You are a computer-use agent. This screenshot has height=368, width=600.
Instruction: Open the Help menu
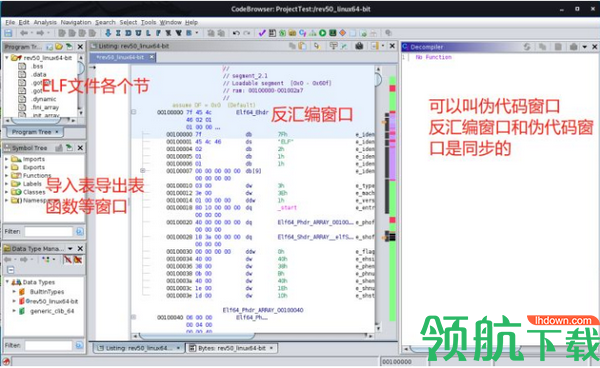192,22
